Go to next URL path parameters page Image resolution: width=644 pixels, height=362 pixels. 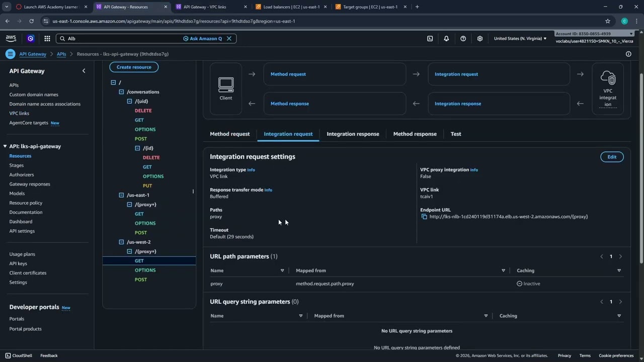[x=620, y=256]
